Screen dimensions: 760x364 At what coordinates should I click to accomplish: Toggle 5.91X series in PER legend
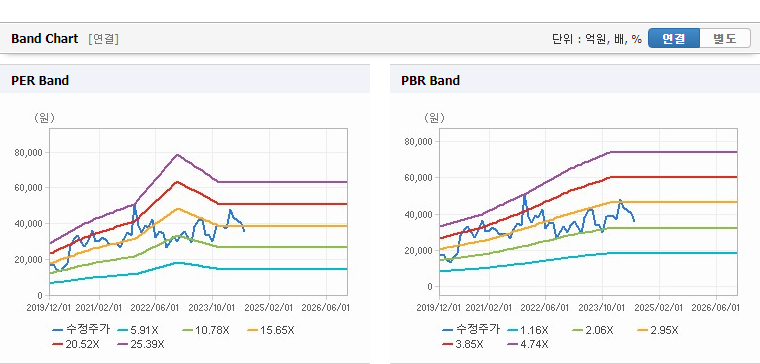pyautogui.click(x=138, y=331)
